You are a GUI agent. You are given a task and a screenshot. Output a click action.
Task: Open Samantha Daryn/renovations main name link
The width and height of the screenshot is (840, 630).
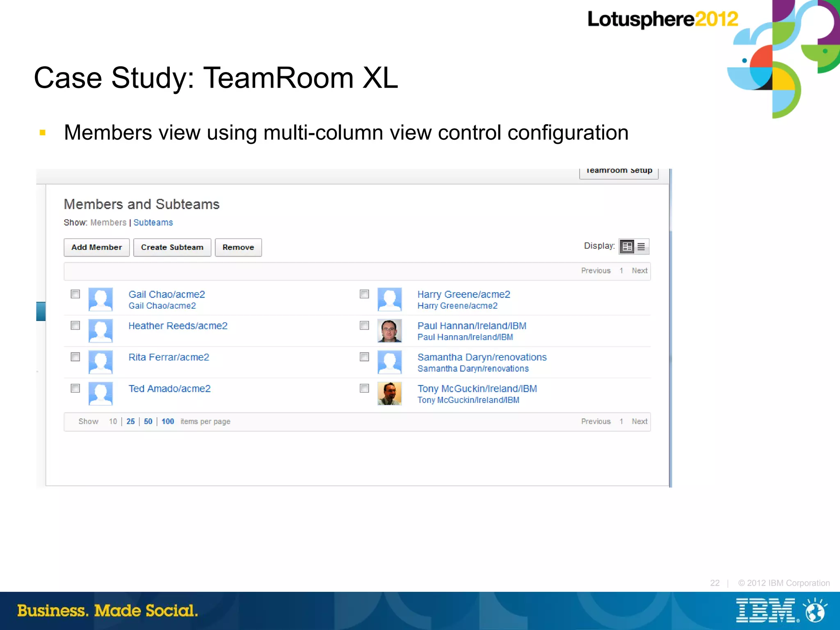482,357
